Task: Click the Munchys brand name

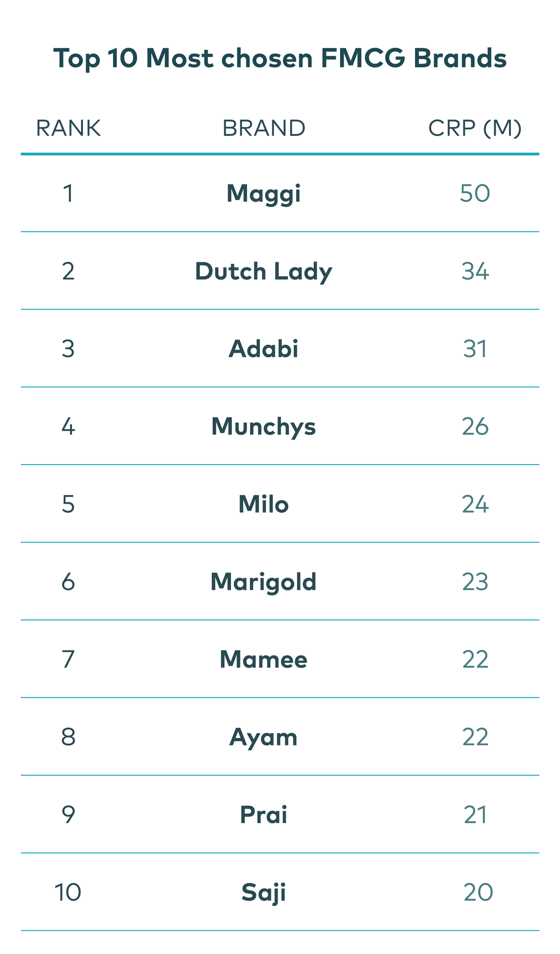Action: click(264, 426)
